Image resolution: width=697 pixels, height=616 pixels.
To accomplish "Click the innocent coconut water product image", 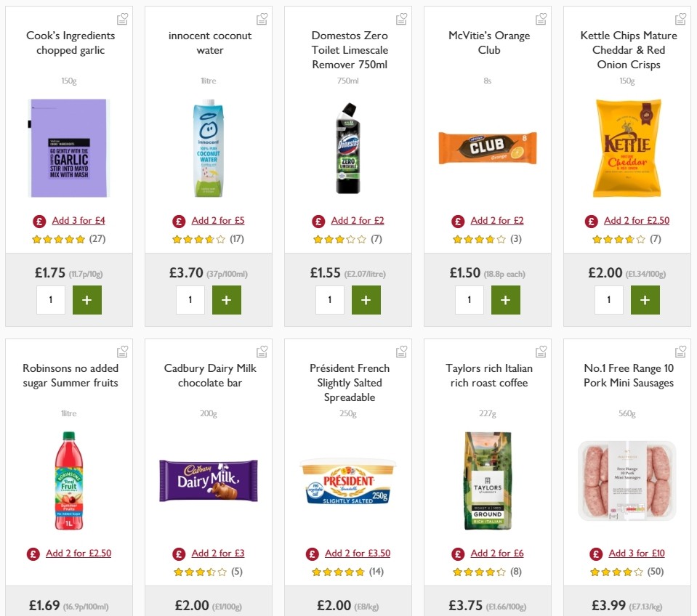I will click(208, 149).
